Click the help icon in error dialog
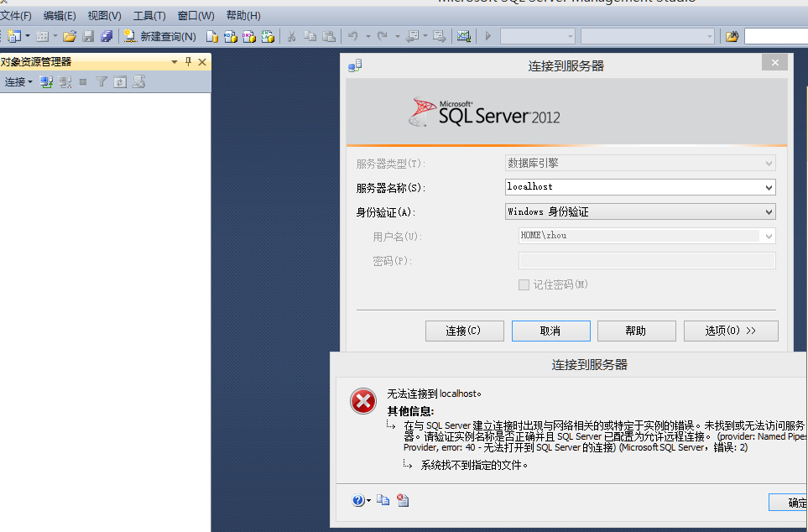This screenshot has height=532, width=808. [x=359, y=500]
